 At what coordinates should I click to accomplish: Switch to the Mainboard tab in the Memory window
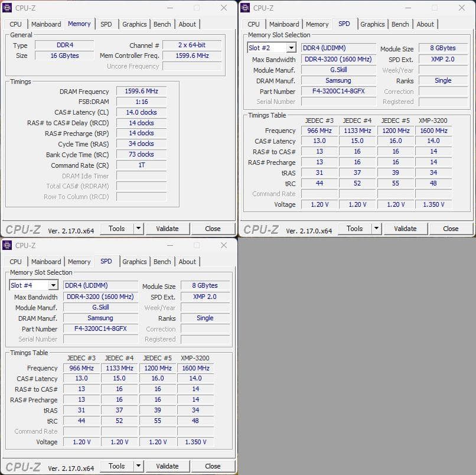click(x=46, y=24)
